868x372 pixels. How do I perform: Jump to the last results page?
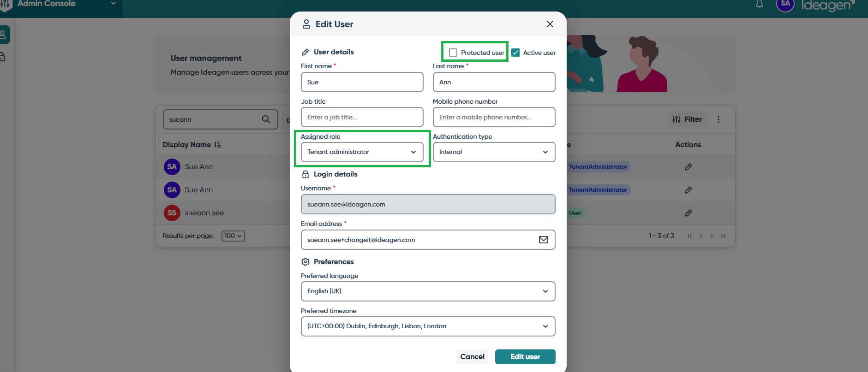723,236
